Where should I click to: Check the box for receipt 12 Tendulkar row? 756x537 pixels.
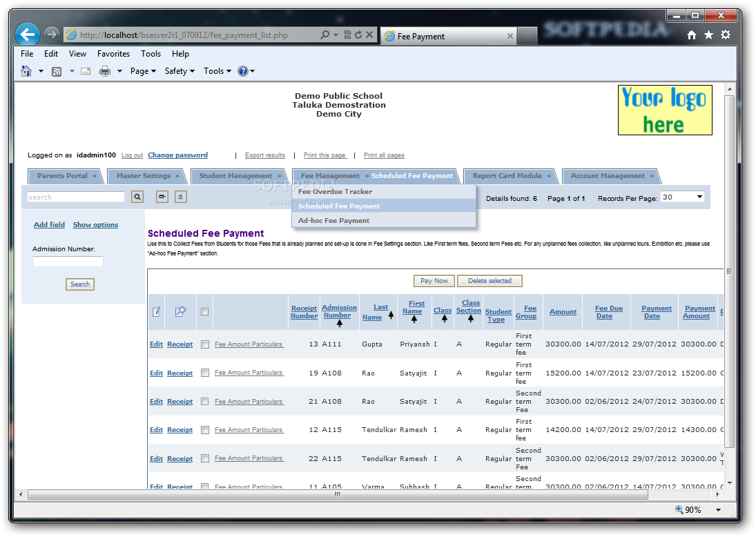tap(205, 430)
